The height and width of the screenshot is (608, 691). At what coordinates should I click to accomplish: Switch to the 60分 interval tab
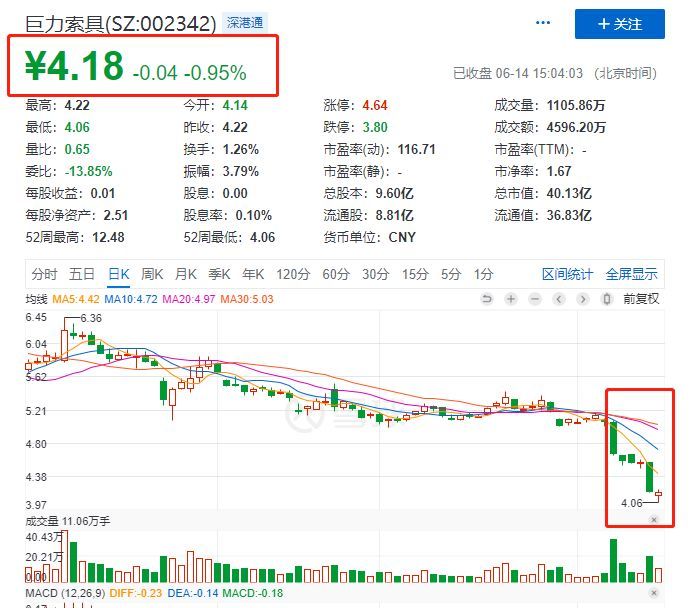tap(336, 274)
